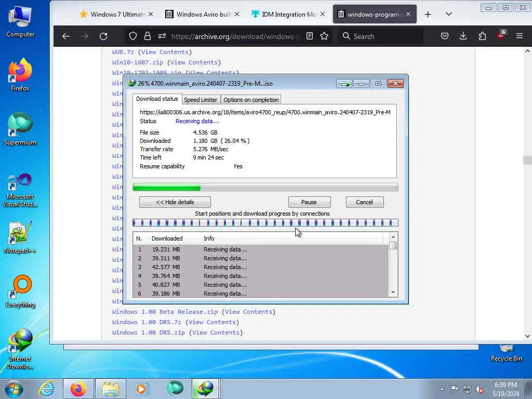The height and width of the screenshot is (399, 532).
Task: Open network status tray icon
Action: point(467,389)
